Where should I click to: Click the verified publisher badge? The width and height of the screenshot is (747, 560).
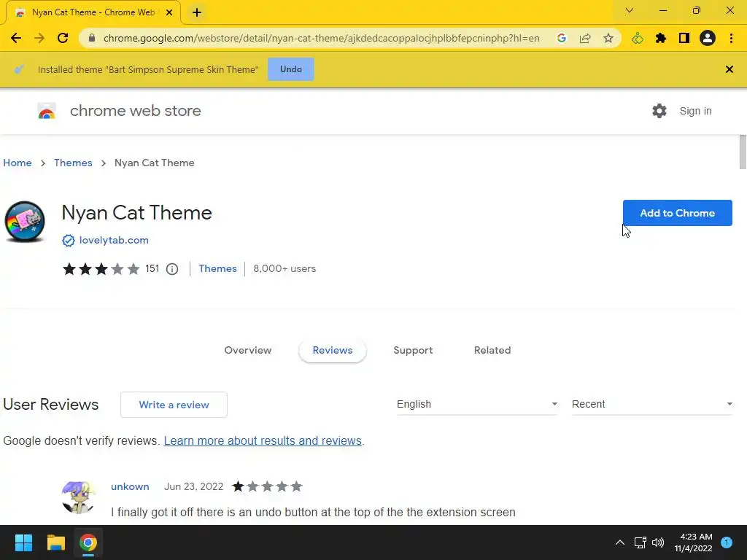[69, 241]
